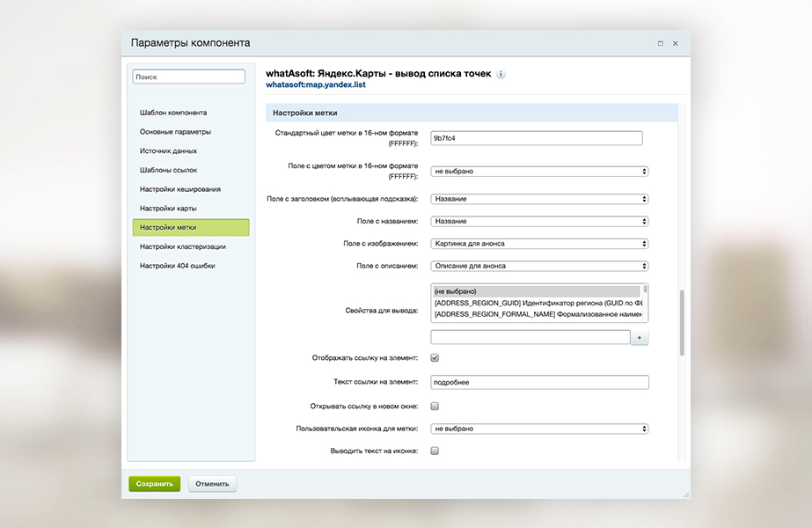Enable Открывать ссылку в новом окне
This screenshot has height=528, width=812.
(435, 407)
